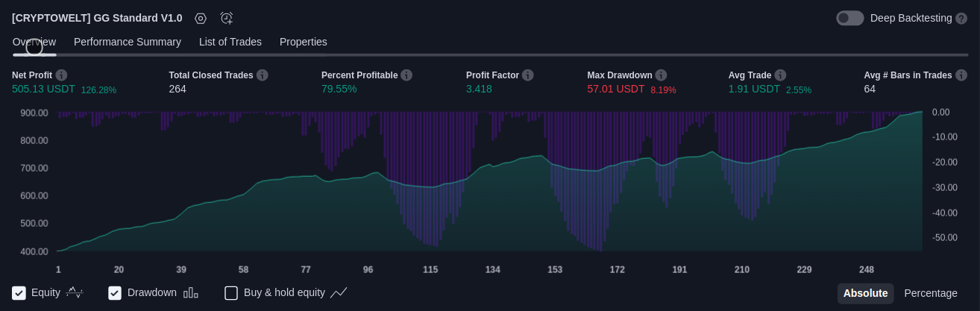Switch to Performance Summary tab
Image resolution: width=980 pixels, height=311 pixels.
128,42
